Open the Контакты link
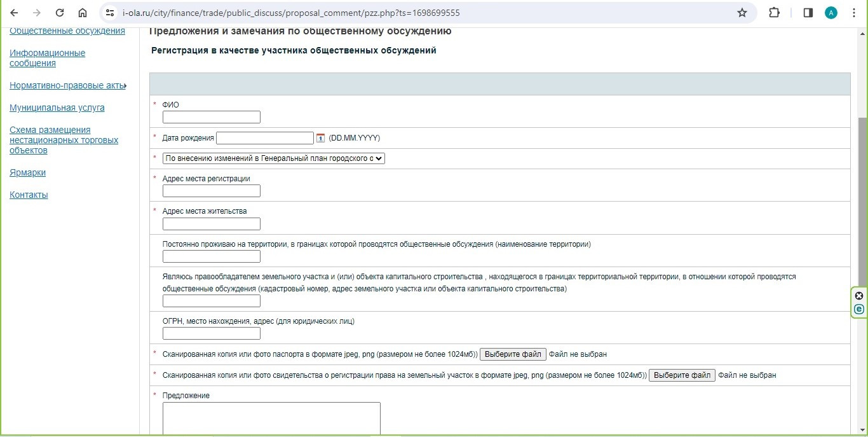 tap(29, 195)
